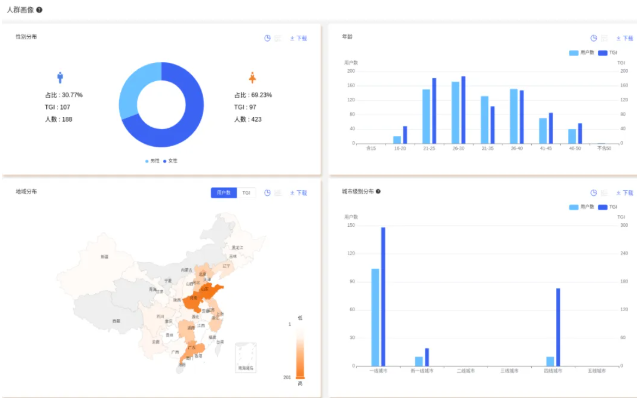Switch city tier panel to chart view icon
637x398 pixels.
coord(594,193)
